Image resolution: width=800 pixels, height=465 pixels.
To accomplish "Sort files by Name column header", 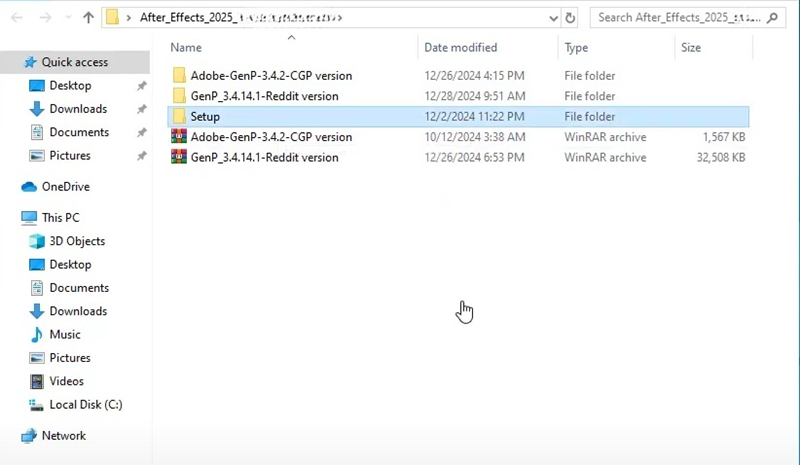I will point(186,47).
